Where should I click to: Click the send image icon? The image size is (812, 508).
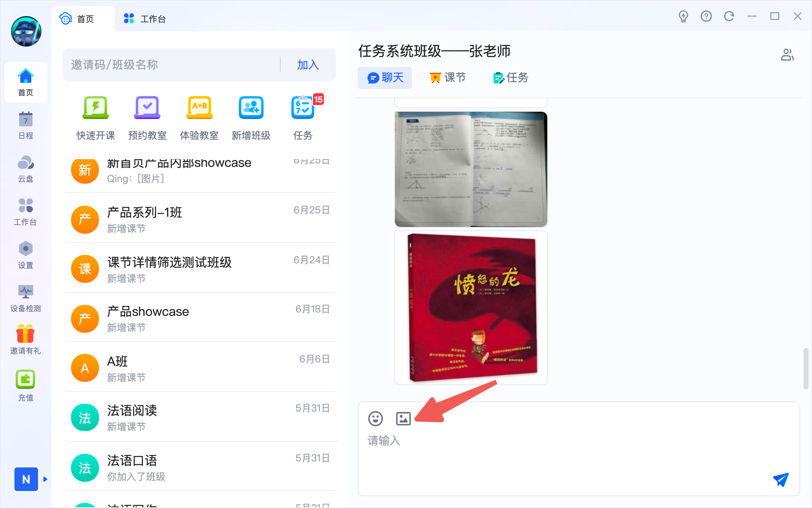pos(403,418)
